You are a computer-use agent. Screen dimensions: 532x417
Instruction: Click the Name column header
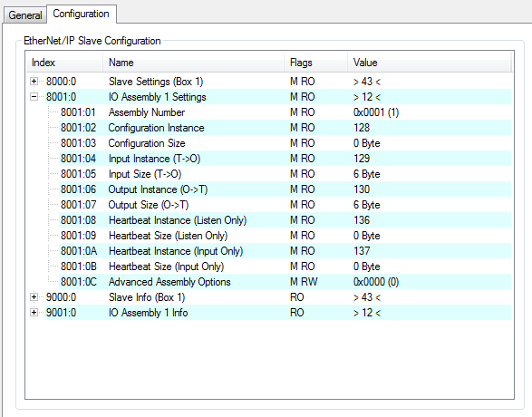coord(193,63)
